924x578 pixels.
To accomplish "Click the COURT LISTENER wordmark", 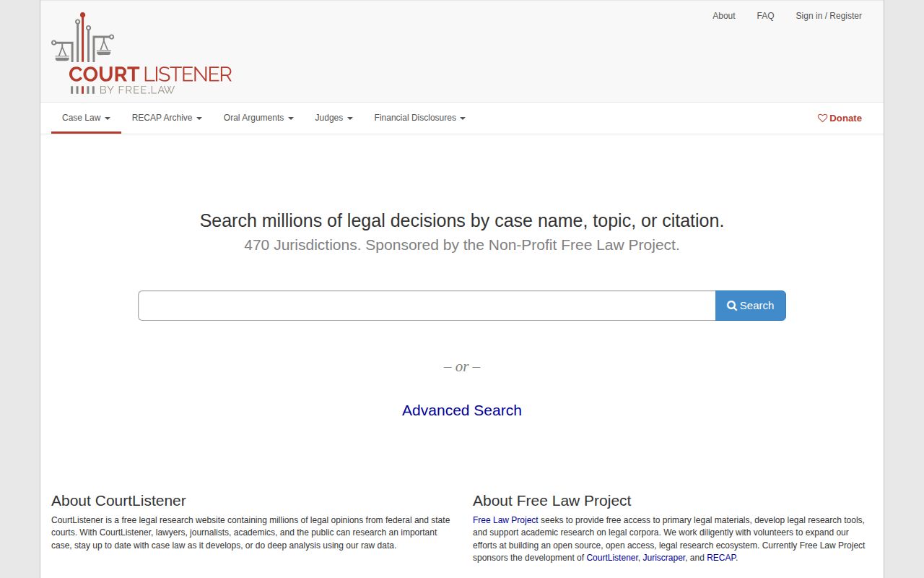I will pyautogui.click(x=150, y=73).
